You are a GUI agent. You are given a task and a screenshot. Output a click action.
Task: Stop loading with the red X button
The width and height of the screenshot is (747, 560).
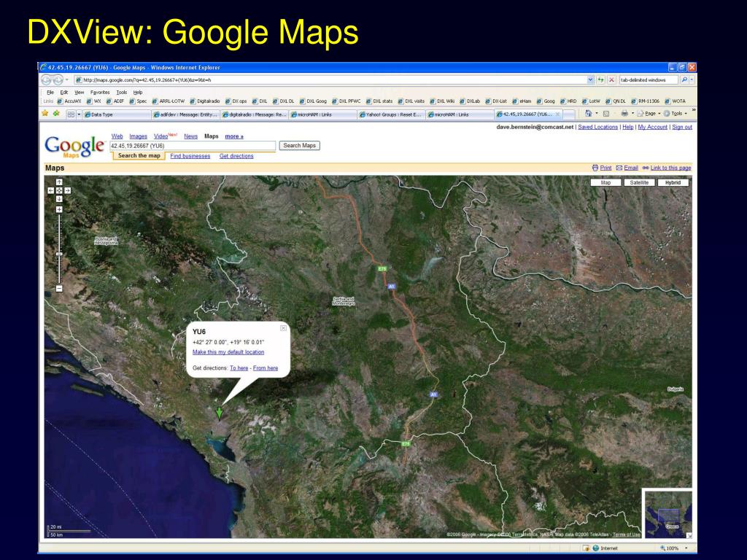[612, 80]
